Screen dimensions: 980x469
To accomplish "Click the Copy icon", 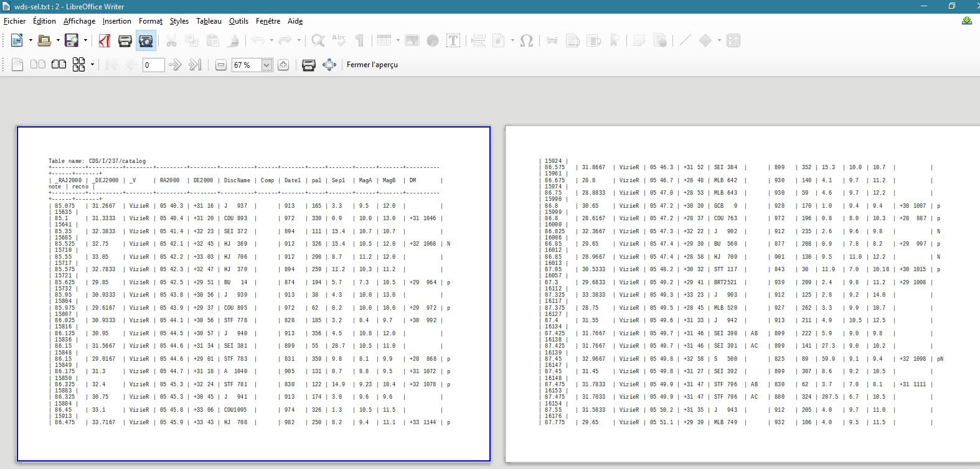I will pyautogui.click(x=192, y=41).
